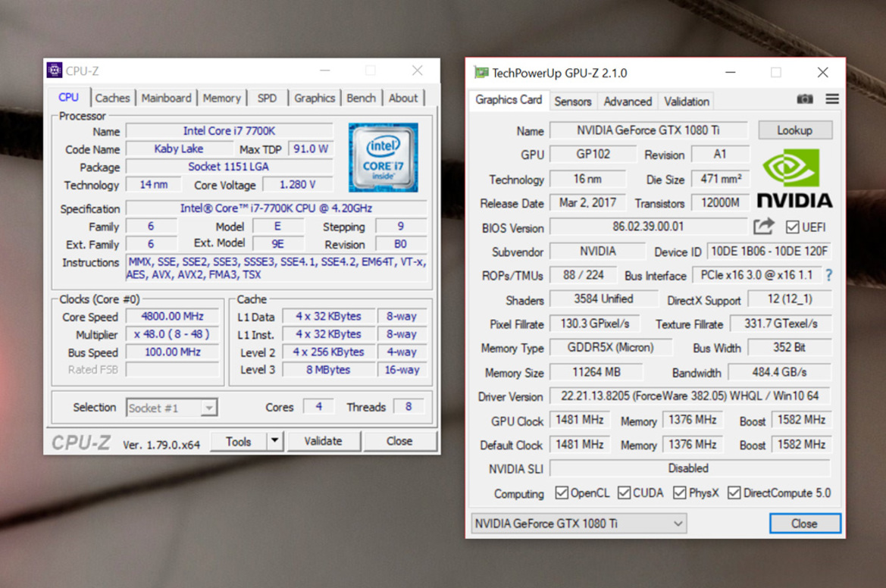Click the Bus Speed value 100.00 MHz
This screenshot has height=588, width=886.
pos(172,352)
